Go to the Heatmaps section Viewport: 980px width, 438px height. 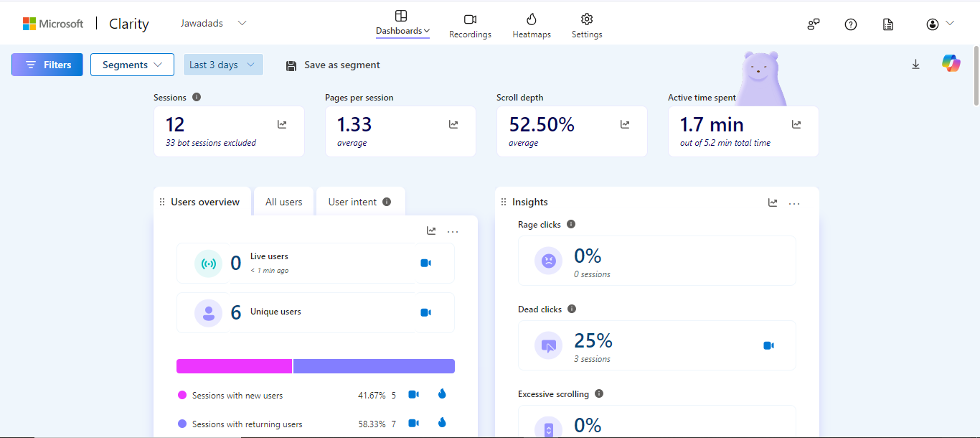pyautogui.click(x=532, y=25)
